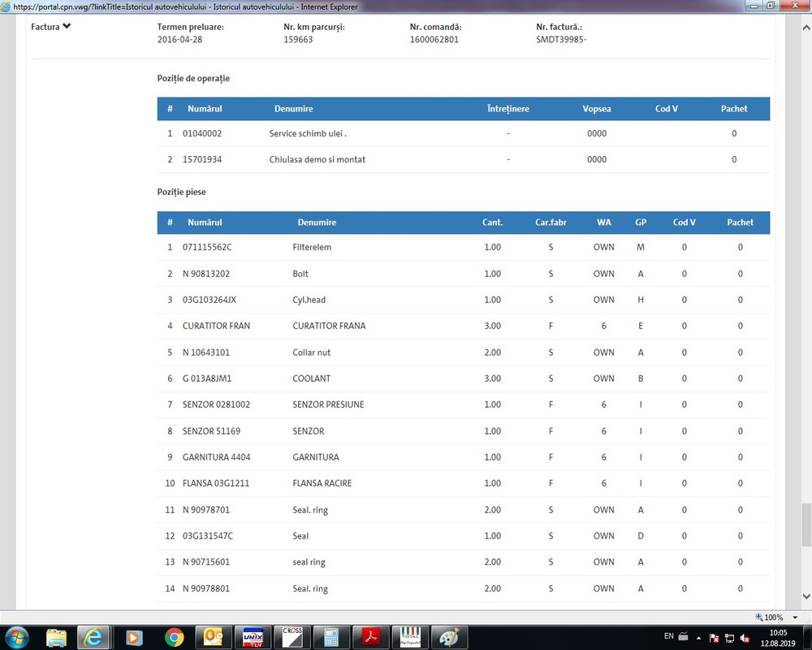Click the Show desktop strip beside the clock

809,638
